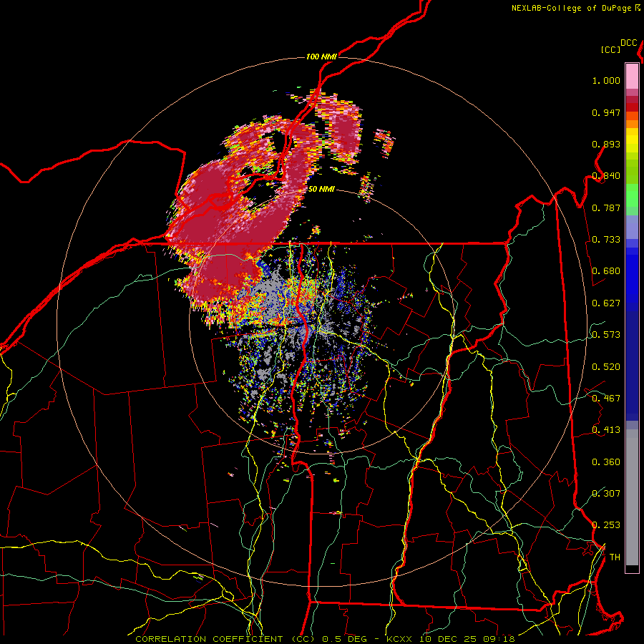Click the DCC legend title
The image size is (644, 644).
(628, 43)
